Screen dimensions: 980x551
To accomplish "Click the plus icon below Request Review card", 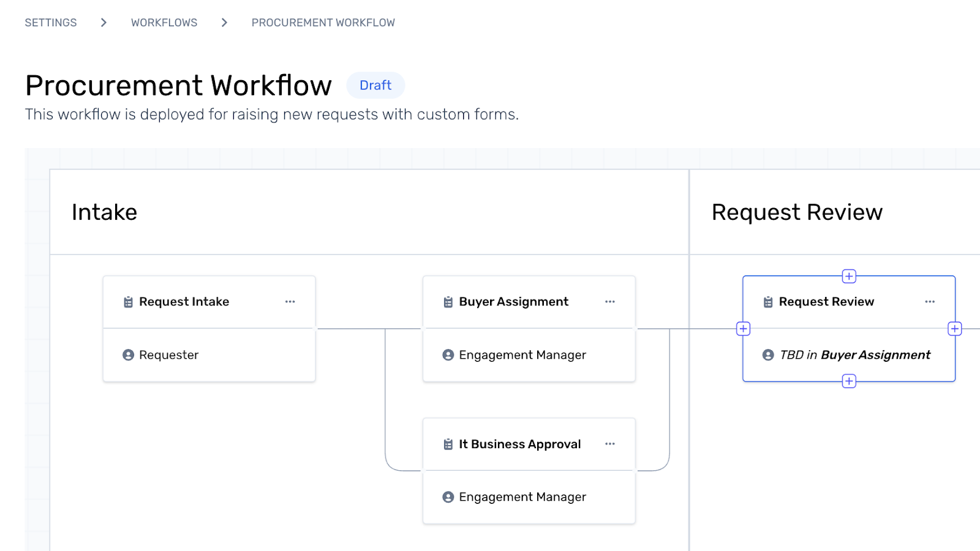I will (x=849, y=381).
